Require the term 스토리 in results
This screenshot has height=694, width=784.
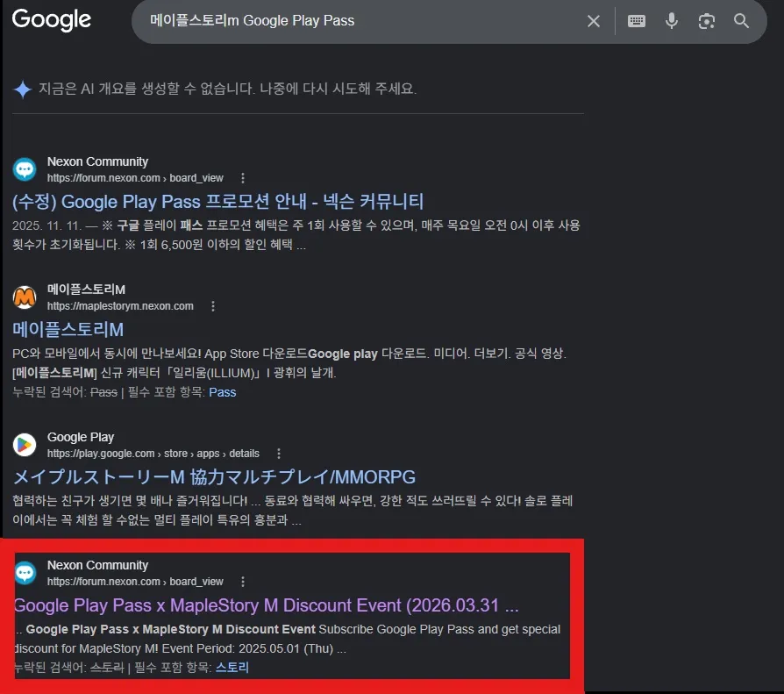tap(232, 668)
